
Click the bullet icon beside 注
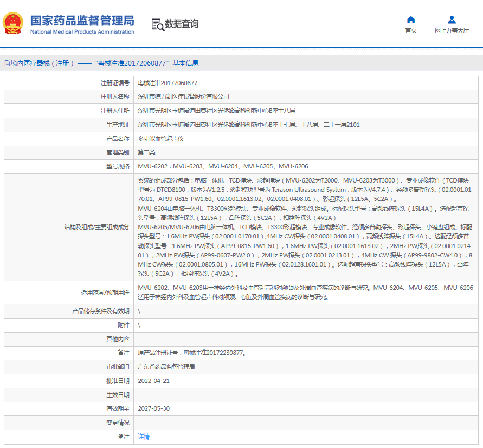click(x=120, y=436)
